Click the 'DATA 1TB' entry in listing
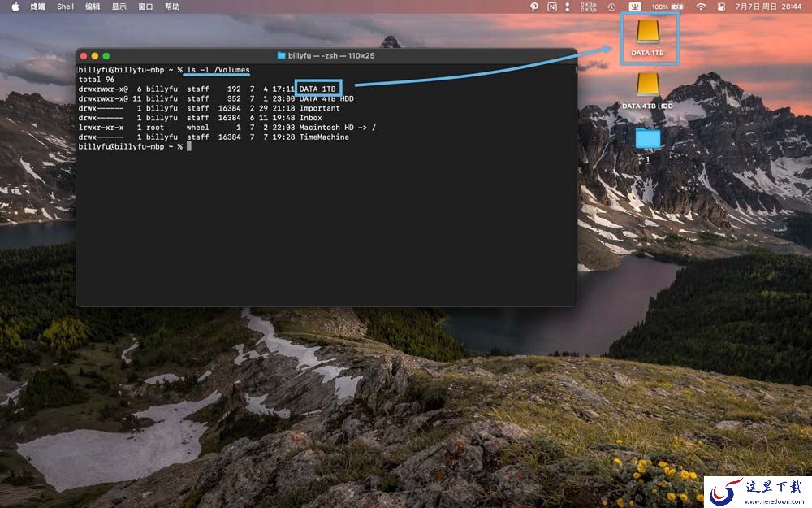Screen dimensions: 812x508 [x=317, y=89]
